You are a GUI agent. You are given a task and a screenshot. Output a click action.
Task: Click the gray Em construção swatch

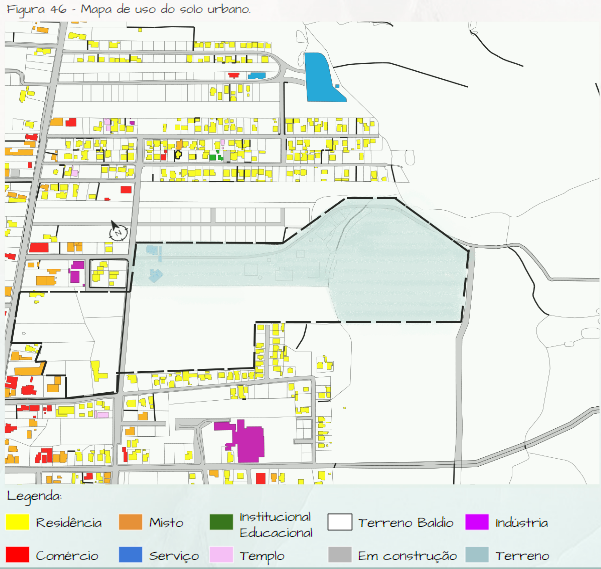(x=340, y=554)
